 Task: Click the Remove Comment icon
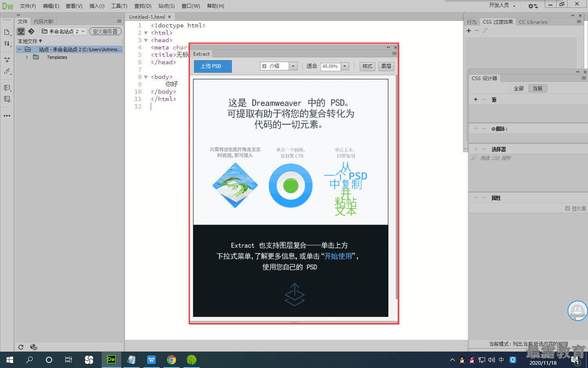point(7,99)
